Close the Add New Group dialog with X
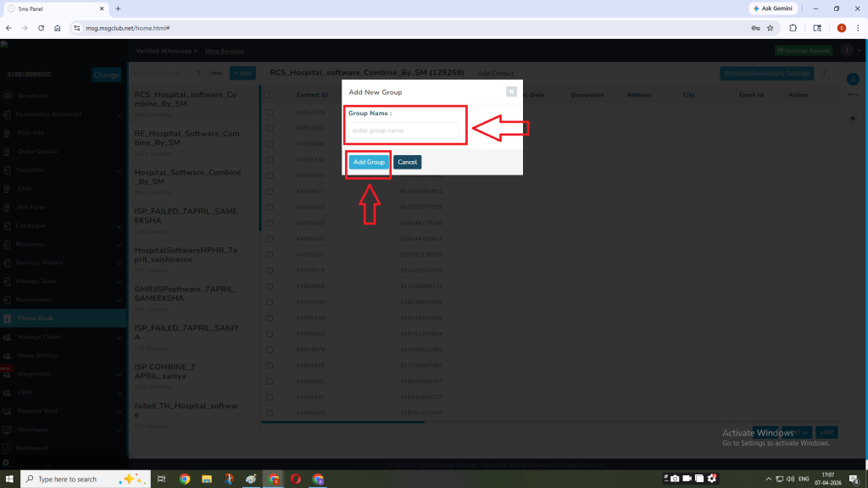 click(x=511, y=91)
